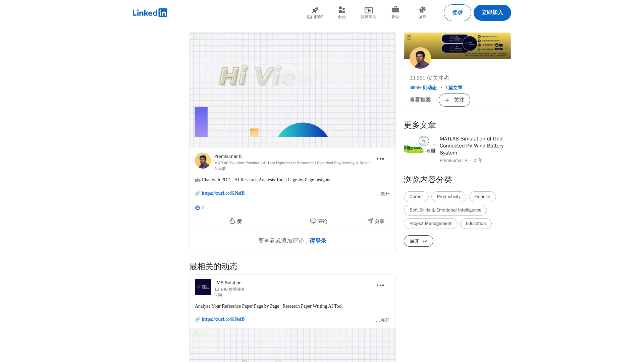
Task: Open 领英学习 video icon
Action: (x=368, y=10)
